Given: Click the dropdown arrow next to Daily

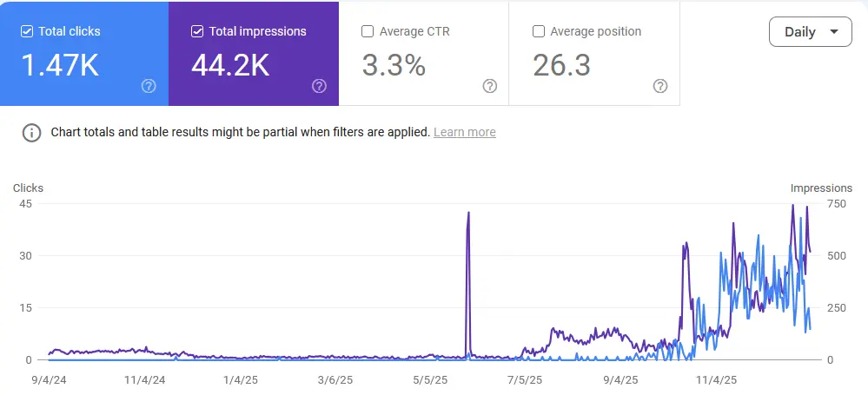Looking at the screenshot, I should (x=834, y=32).
